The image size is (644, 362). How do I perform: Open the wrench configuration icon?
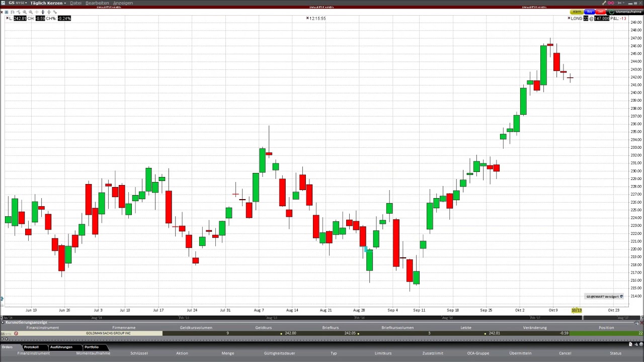[x=604, y=3]
